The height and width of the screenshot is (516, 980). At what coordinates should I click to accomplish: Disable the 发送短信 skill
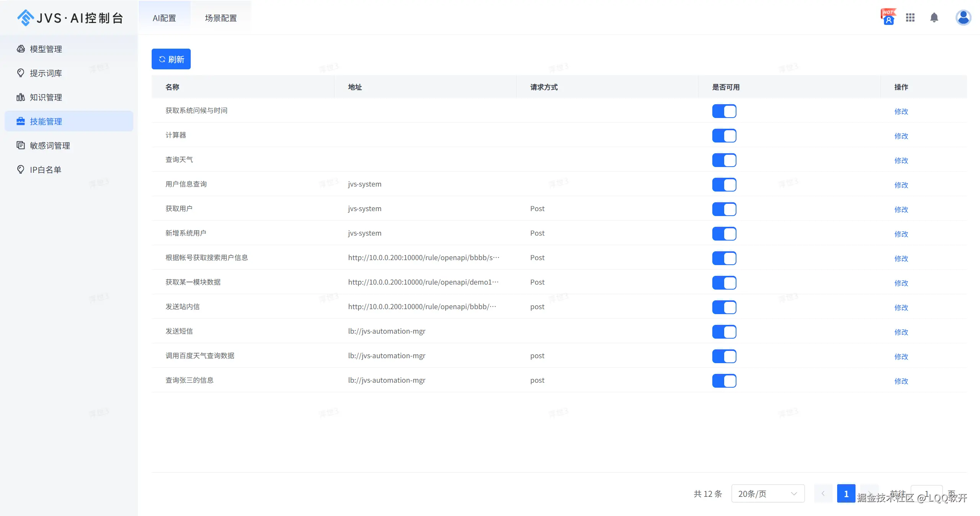pos(723,332)
